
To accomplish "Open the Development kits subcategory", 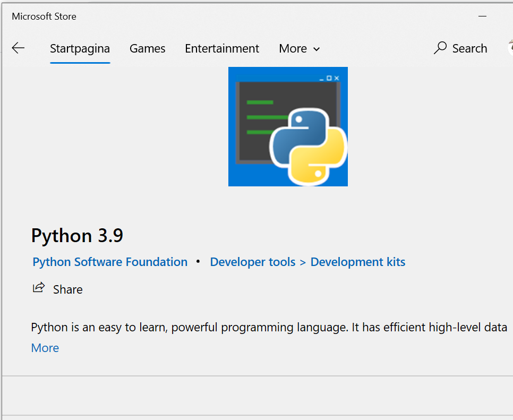I will tap(357, 262).
